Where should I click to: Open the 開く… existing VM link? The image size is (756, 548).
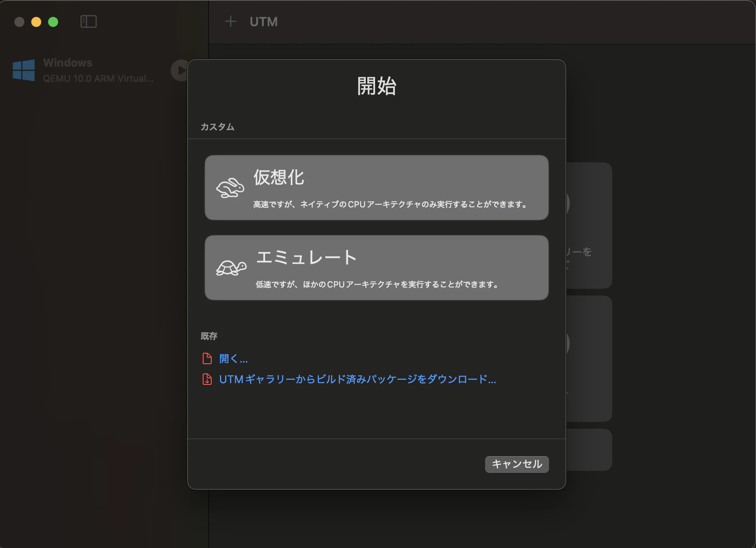click(x=233, y=359)
